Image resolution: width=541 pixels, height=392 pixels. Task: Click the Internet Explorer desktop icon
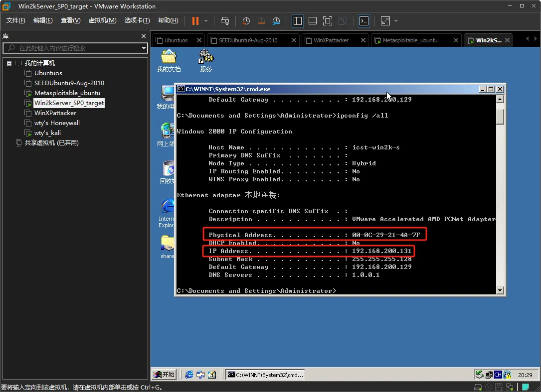tap(167, 213)
